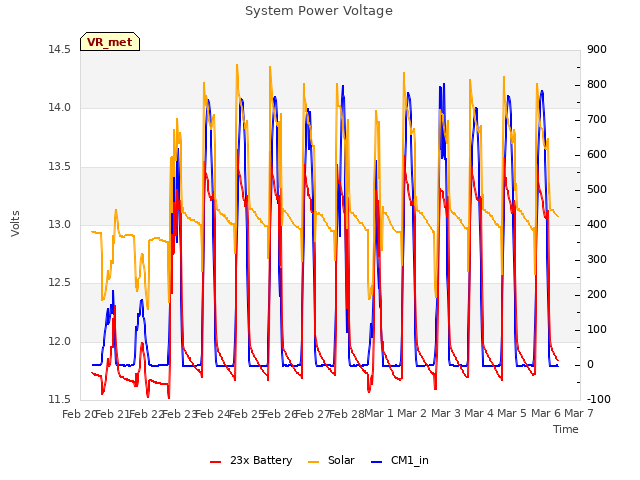Viewport: 640px width, 480px height.
Task: Click the 700 right axis tick label
Action: (597, 120)
